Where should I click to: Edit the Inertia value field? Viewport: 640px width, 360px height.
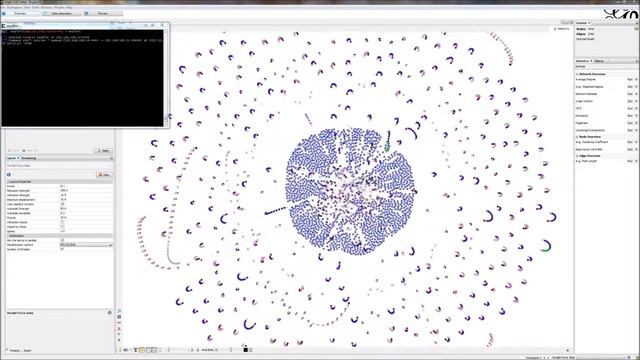tap(86, 186)
